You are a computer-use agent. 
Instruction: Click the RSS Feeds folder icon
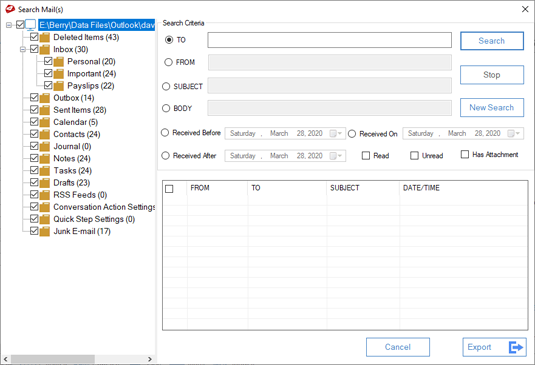(x=45, y=195)
